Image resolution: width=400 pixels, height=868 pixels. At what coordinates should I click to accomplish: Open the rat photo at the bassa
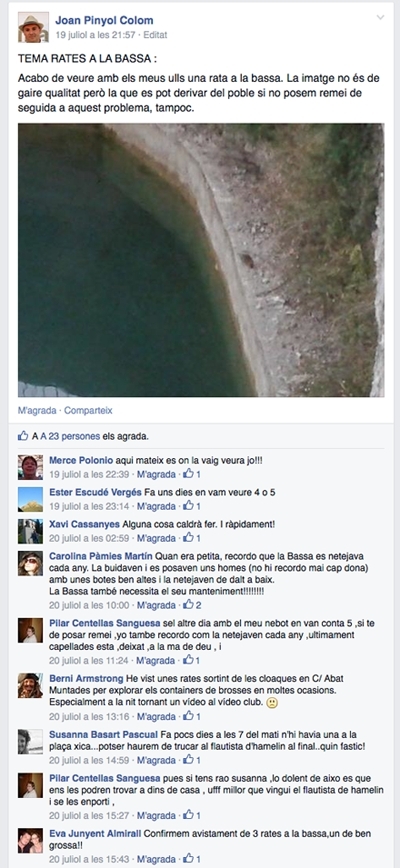click(201, 260)
